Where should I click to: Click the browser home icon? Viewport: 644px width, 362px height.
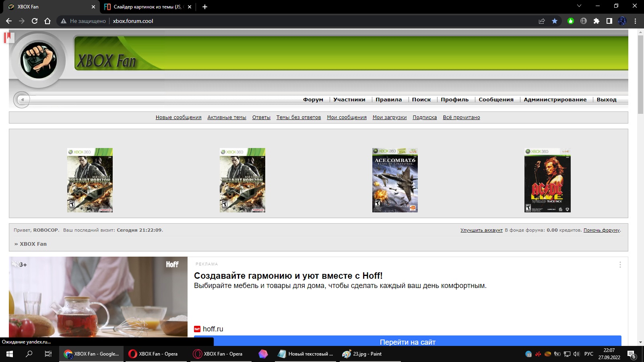[x=47, y=21]
